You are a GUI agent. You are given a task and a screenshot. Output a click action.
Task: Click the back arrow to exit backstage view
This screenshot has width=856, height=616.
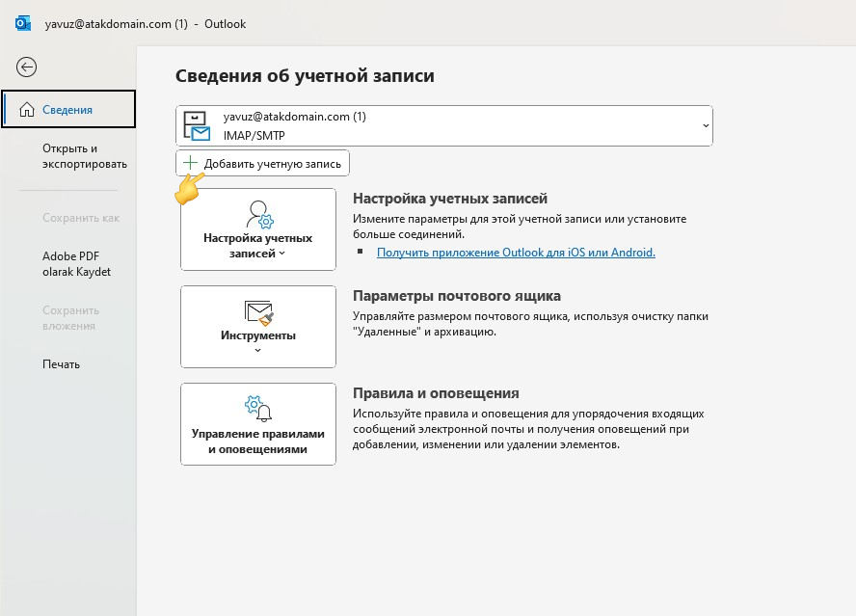click(x=27, y=67)
